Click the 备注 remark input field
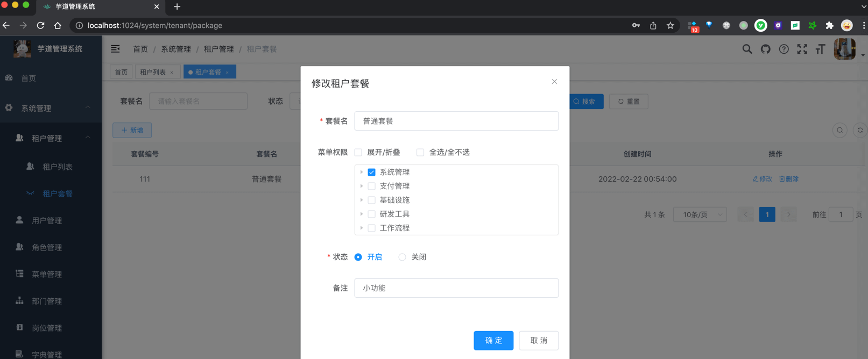868x359 pixels. [456, 288]
